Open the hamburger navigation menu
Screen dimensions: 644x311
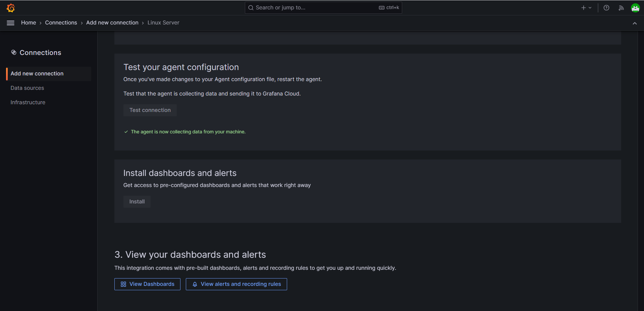[11, 23]
